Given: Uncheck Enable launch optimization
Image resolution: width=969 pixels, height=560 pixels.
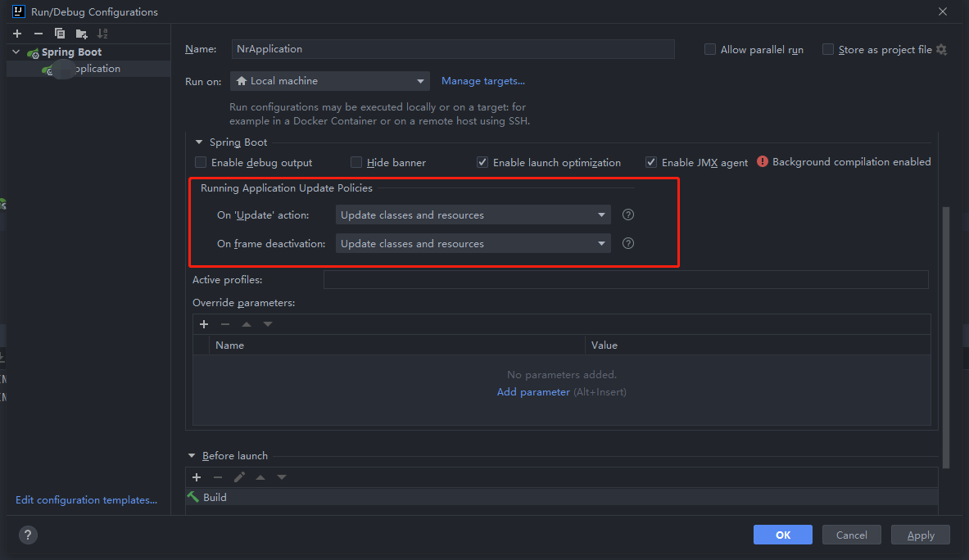Looking at the screenshot, I should point(482,162).
